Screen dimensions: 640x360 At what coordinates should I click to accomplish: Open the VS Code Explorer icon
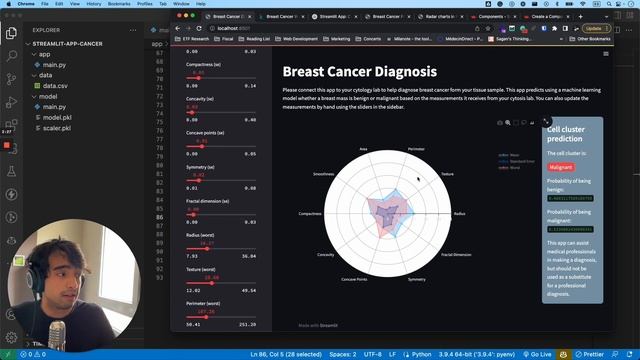(x=11, y=33)
